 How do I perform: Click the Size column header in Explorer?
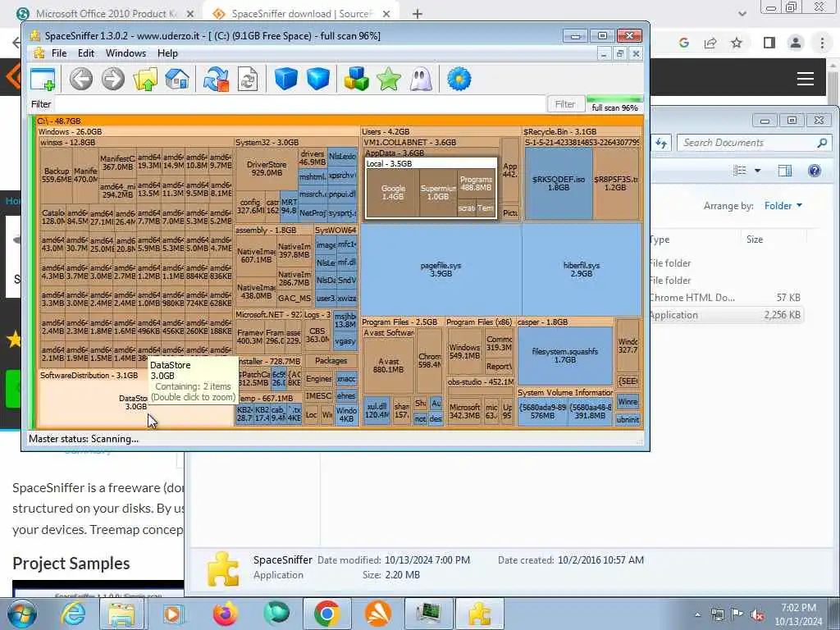(755, 240)
